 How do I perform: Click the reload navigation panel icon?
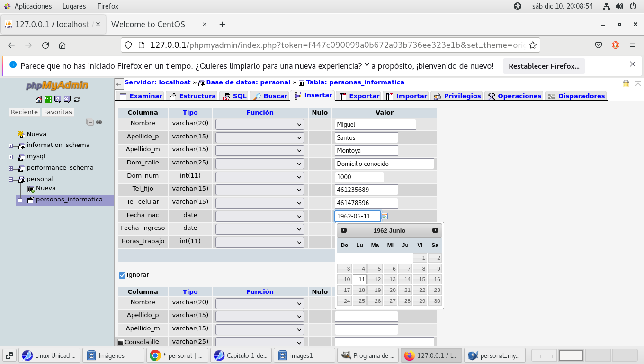(x=77, y=100)
